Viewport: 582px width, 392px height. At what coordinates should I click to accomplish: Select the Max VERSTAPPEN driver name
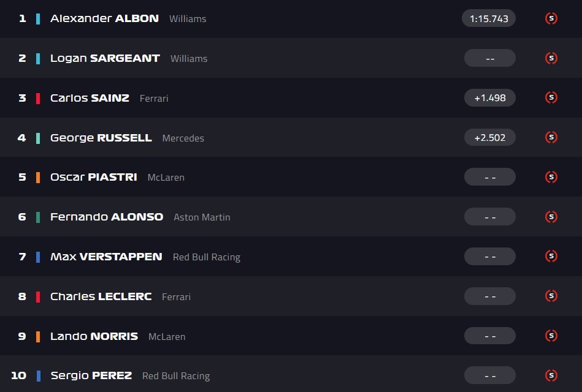click(x=106, y=257)
